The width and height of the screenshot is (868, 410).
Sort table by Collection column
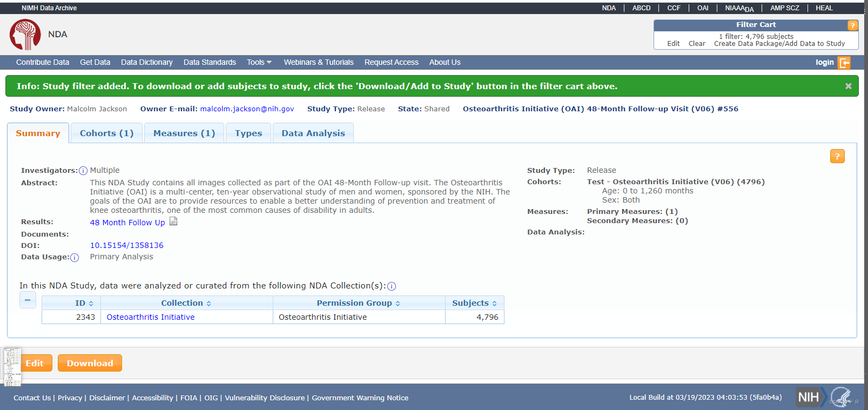(187, 303)
